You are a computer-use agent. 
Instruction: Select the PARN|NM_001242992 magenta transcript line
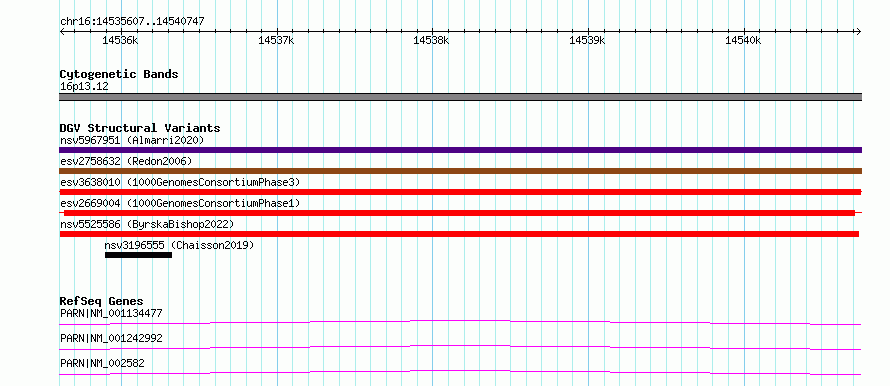[x=460, y=347]
